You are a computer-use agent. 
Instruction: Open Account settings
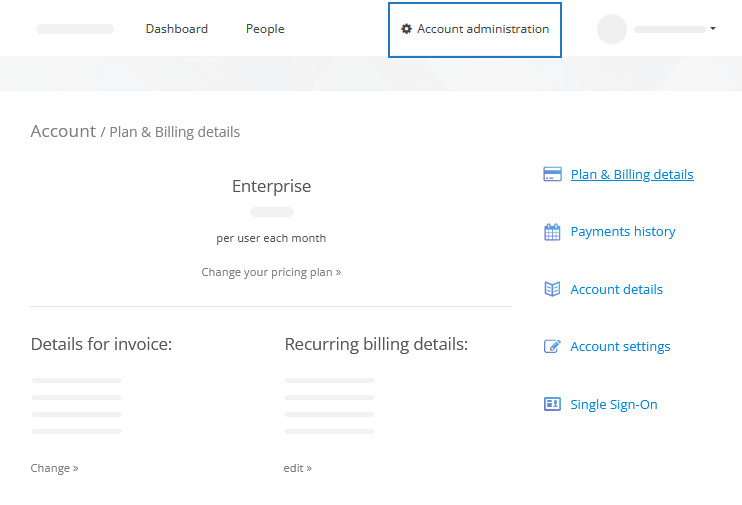pos(620,346)
